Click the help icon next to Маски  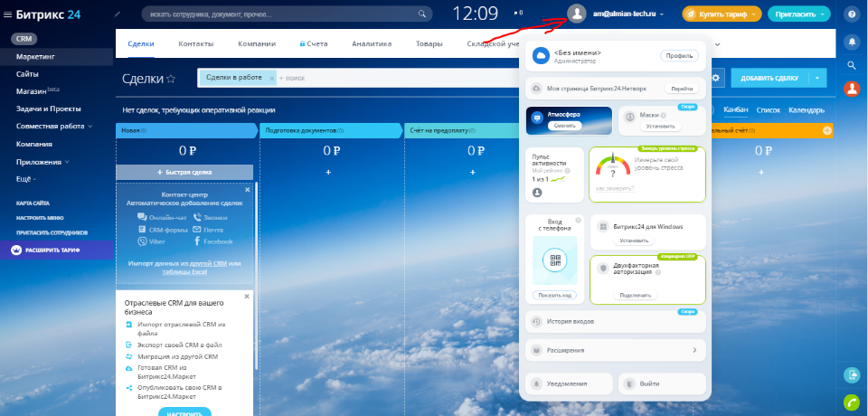tap(663, 115)
